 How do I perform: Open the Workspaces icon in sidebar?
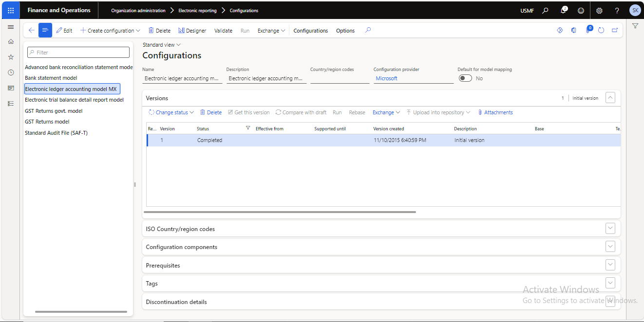click(11, 88)
